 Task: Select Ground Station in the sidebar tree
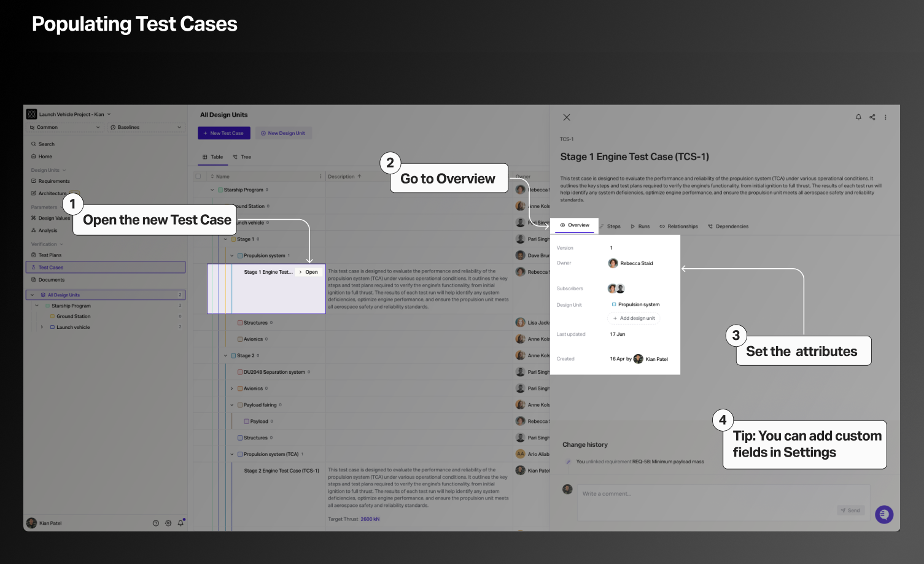point(73,317)
